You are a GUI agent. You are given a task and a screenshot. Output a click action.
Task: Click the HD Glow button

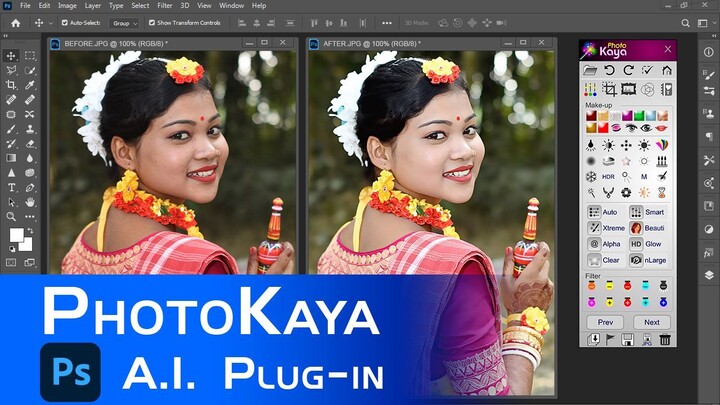646,244
